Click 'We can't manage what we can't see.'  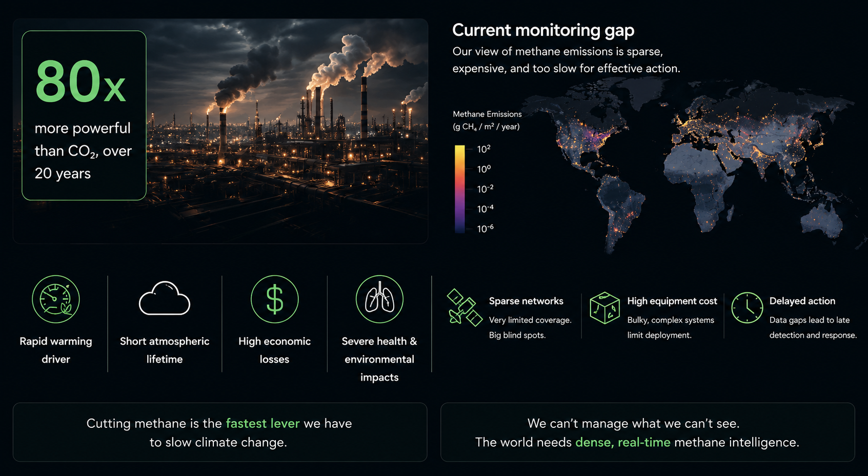tap(633, 423)
